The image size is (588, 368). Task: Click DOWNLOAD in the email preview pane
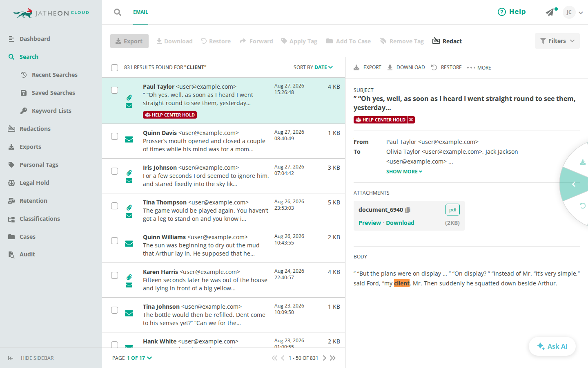pos(406,67)
